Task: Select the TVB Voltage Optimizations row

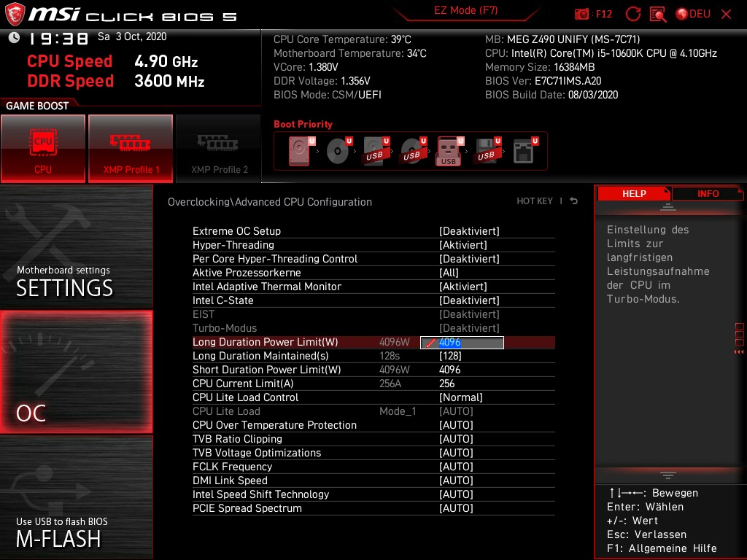Action: pos(373,452)
